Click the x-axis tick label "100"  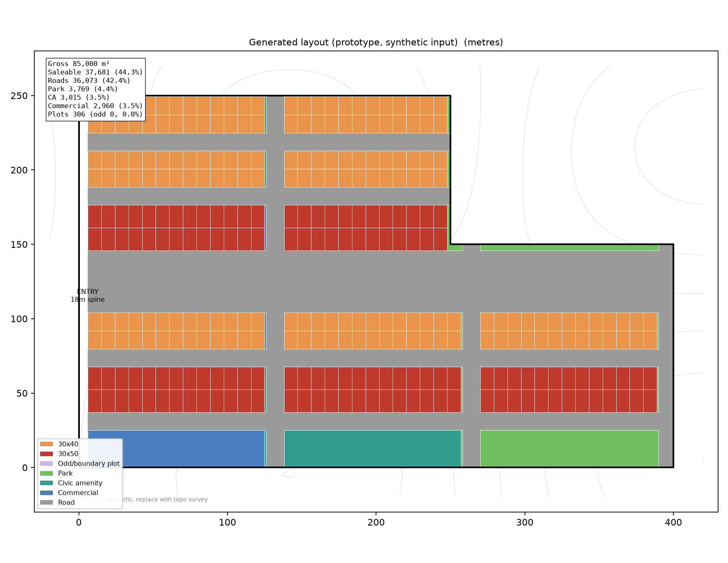pyautogui.click(x=227, y=522)
